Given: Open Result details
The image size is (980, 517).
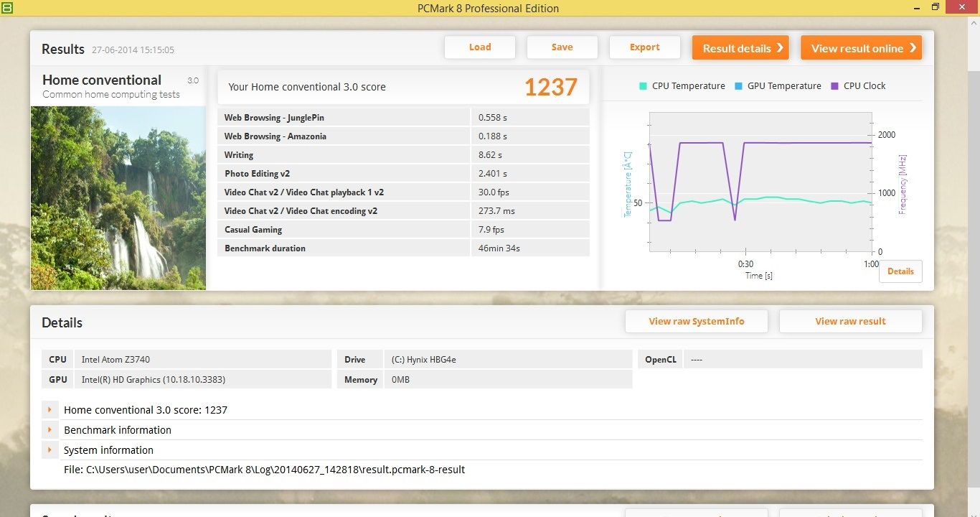Looking at the screenshot, I should pos(740,48).
